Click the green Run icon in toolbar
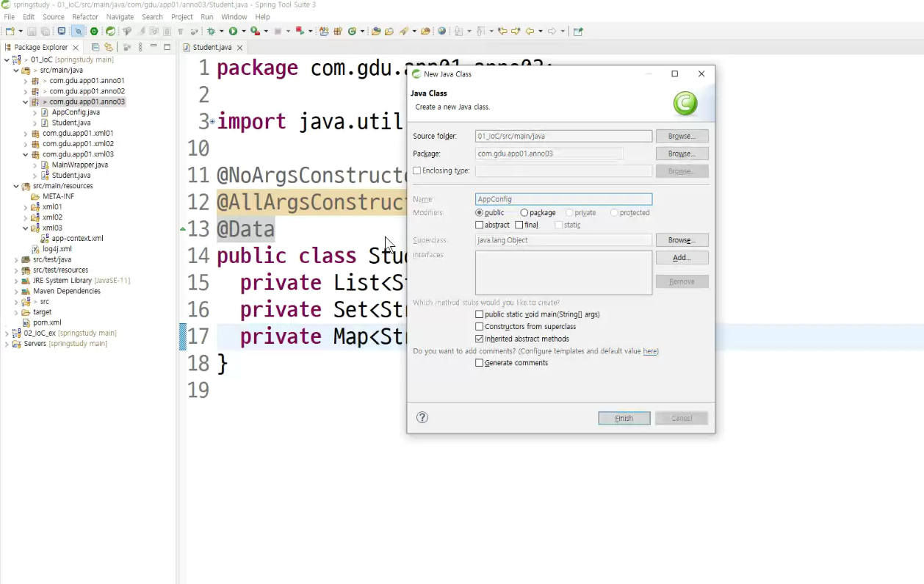This screenshot has width=924, height=584. [233, 32]
